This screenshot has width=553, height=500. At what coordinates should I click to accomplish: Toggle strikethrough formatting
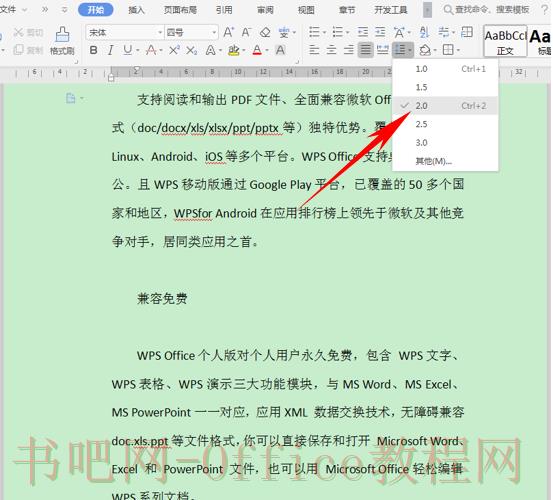click(151, 50)
